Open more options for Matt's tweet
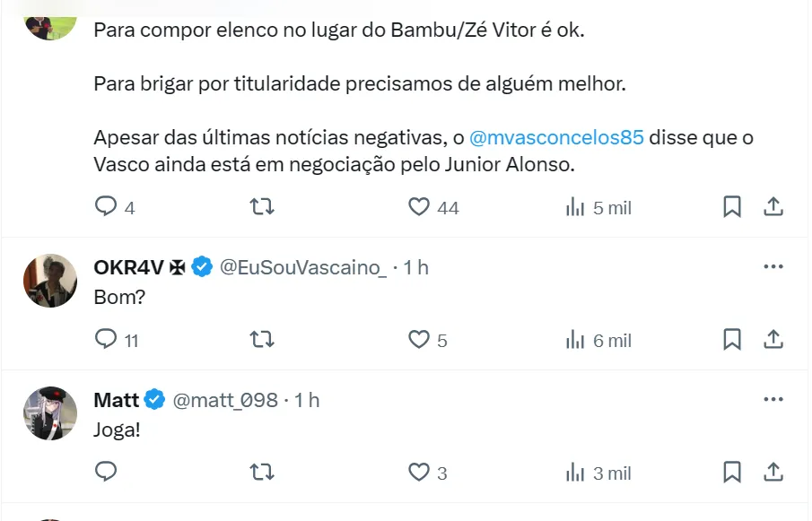812x521 pixels. [773, 399]
